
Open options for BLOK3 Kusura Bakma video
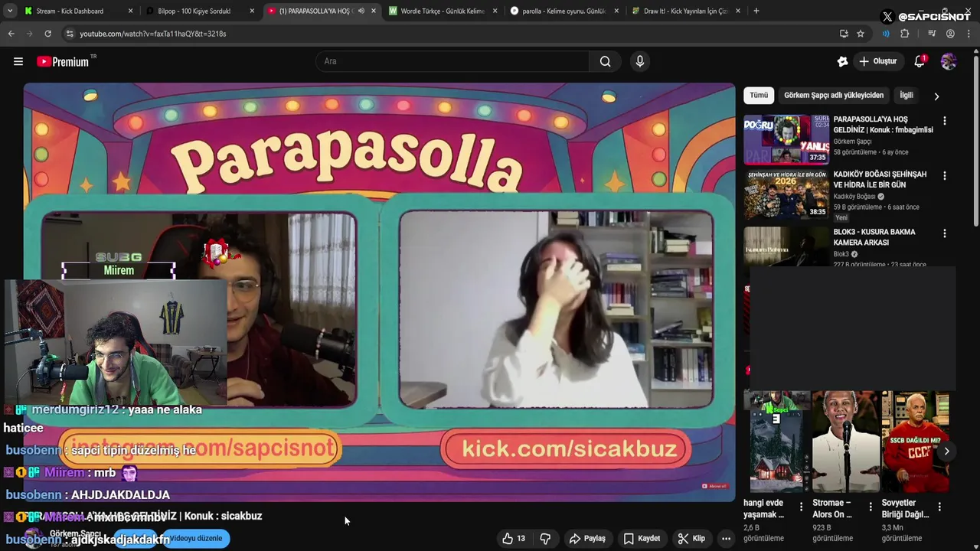tap(944, 233)
